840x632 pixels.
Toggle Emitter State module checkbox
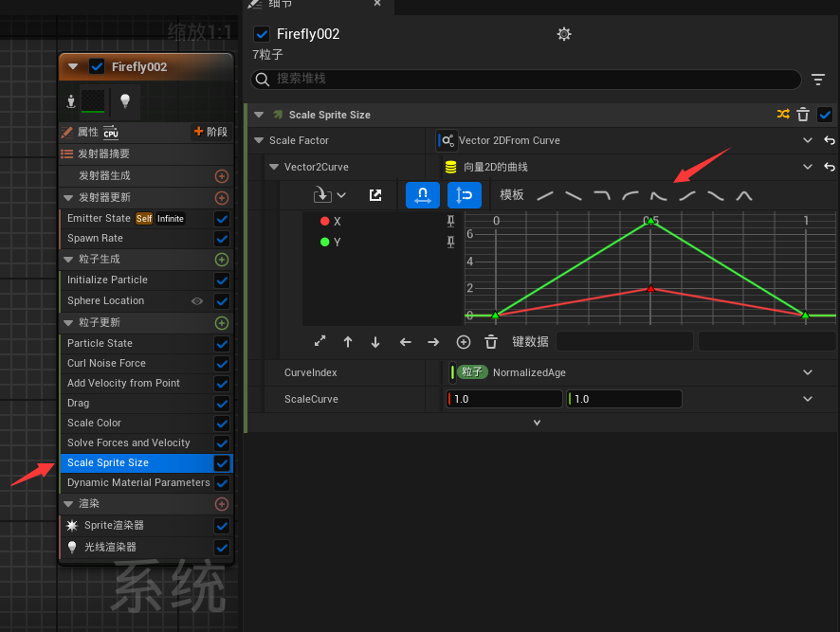coord(222,219)
